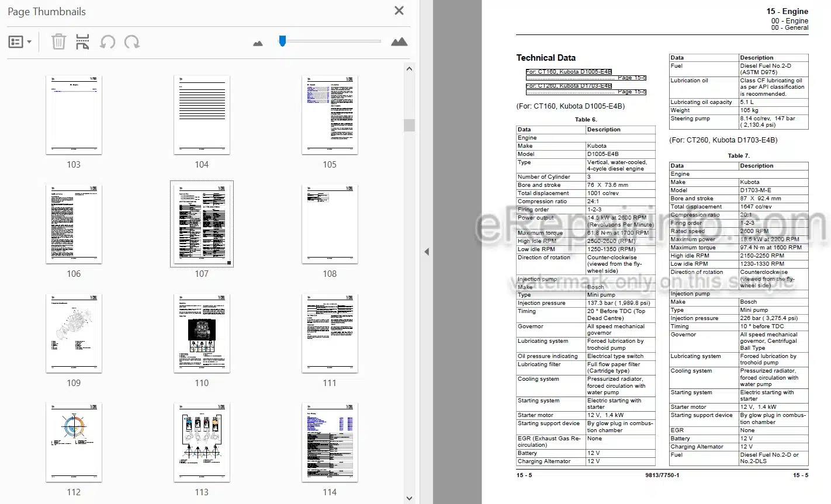Viewport: 831px width, 504px height.
Task: Click 'Maximum torque' value '97.4 N·m at 1600 RPM'
Action: 771,248
